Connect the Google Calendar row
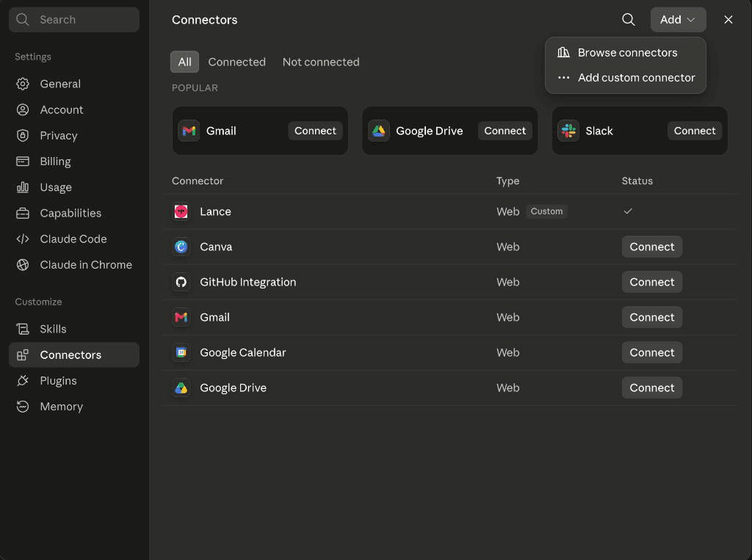752x560 pixels. coord(652,352)
